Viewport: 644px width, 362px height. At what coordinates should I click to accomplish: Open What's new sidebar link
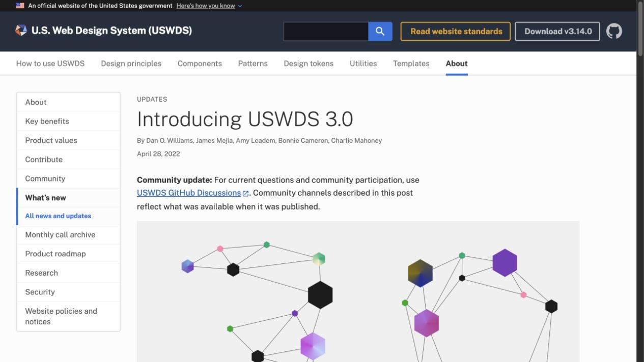(68, 198)
